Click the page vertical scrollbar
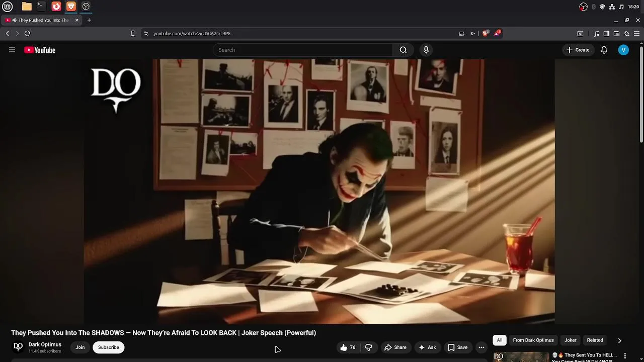This screenshot has width=644, height=362. click(x=641, y=95)
